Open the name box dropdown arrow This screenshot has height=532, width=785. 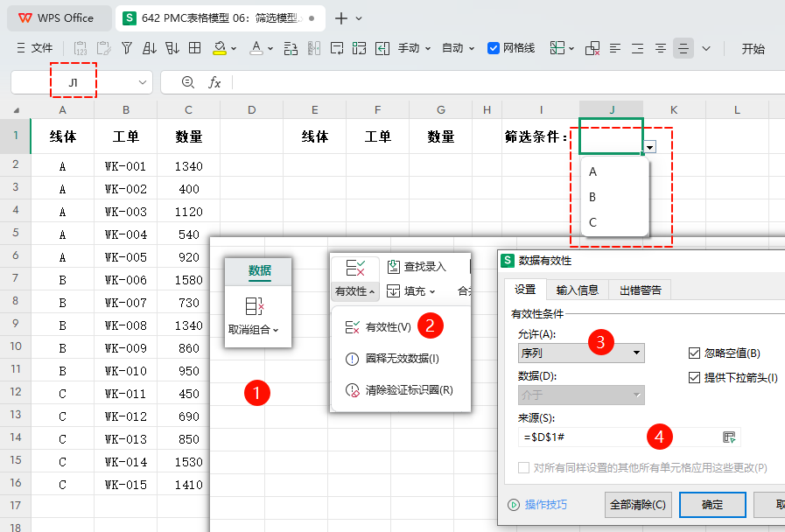(142, 82)
